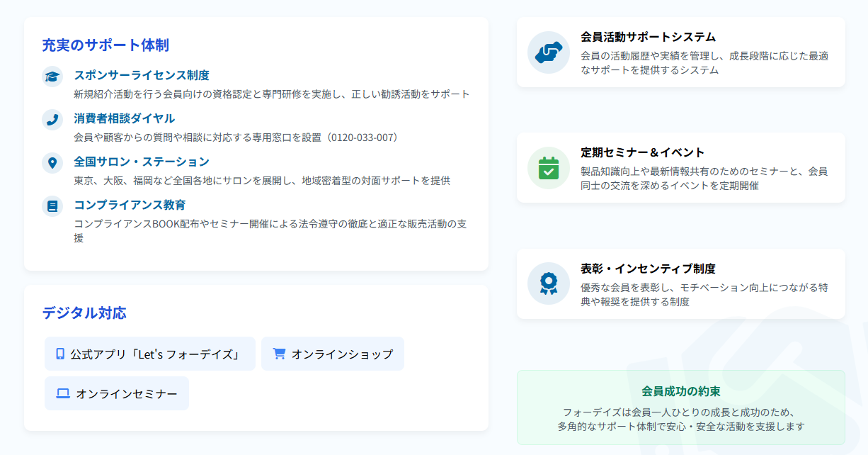868x455 pixels.
Task: Click the description starting 製品知識向上や最新情報
Action: pyautogui.click(x=704, y=179)
